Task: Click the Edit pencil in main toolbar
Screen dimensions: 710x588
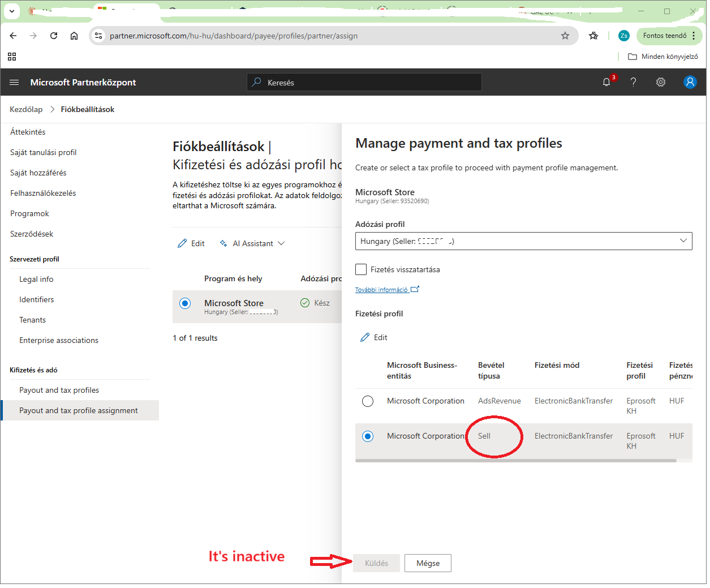Action: 182,243
